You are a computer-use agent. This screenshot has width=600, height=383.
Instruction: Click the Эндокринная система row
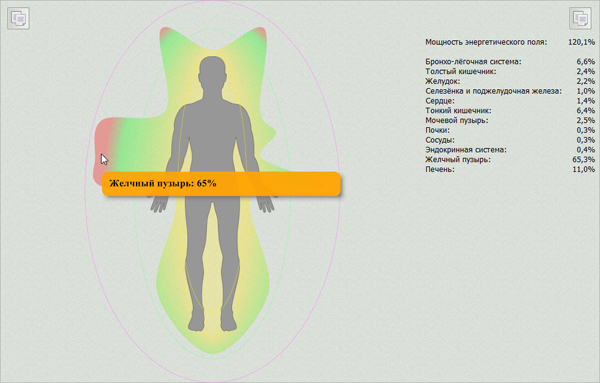[510, 150]
